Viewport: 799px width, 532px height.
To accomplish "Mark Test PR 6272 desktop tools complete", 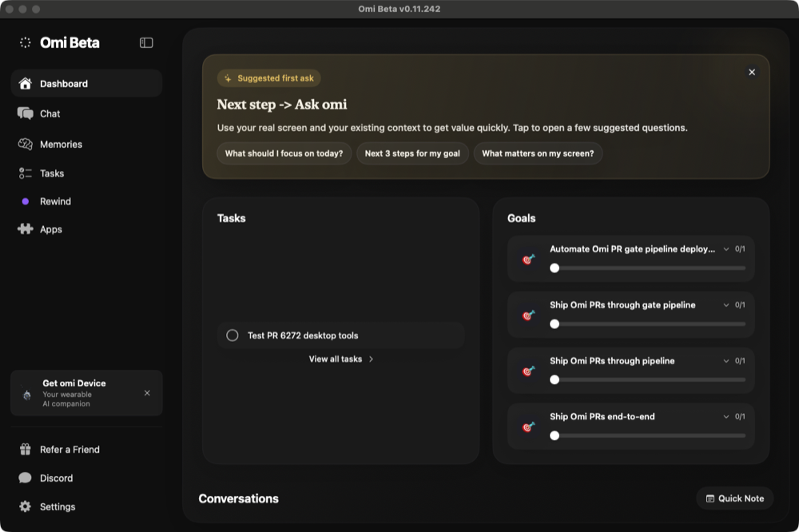I will (233, 335).
